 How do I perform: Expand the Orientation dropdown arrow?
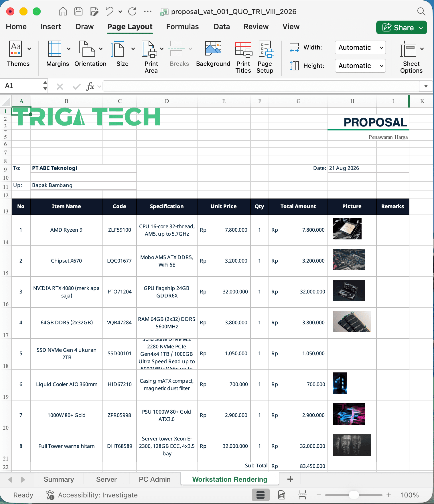click(101, 49)
